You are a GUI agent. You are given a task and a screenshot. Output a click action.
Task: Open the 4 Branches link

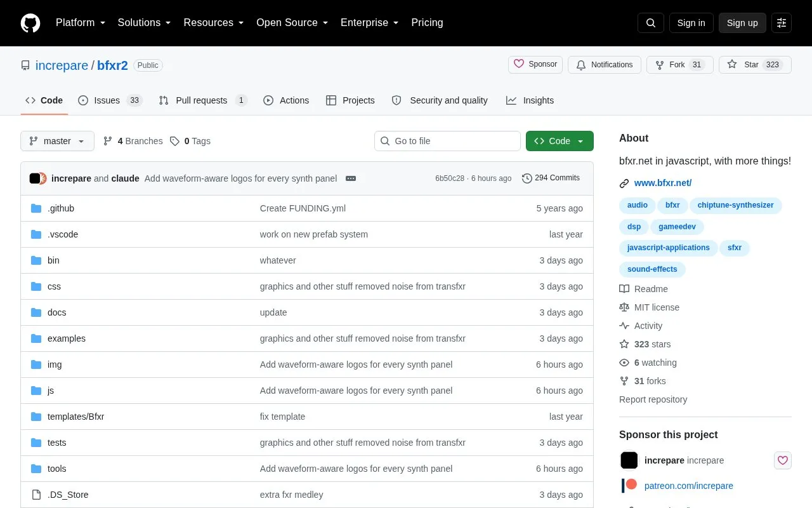tap(133, 141)
